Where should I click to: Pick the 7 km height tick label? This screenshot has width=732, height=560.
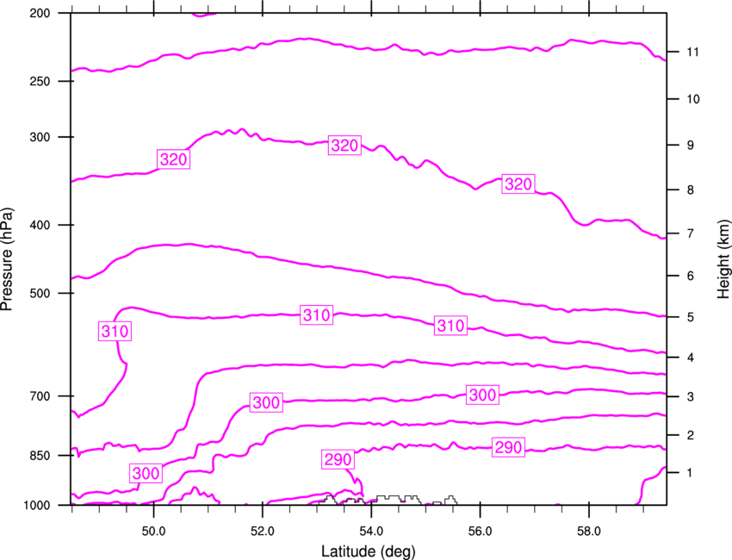pyautogui.click(x=691, y=233)
